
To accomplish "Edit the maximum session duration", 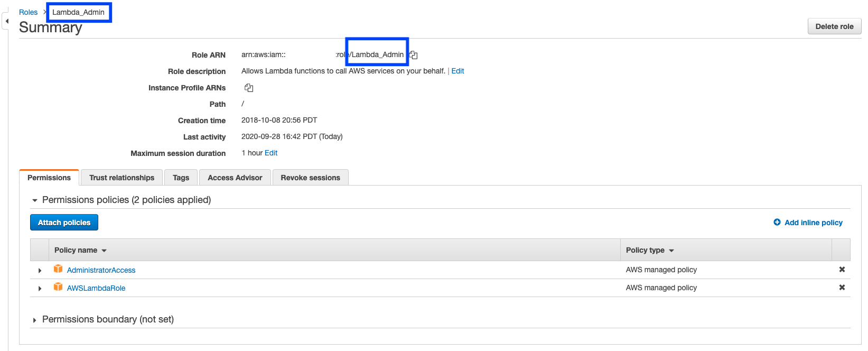I will [x=271, y=153].
